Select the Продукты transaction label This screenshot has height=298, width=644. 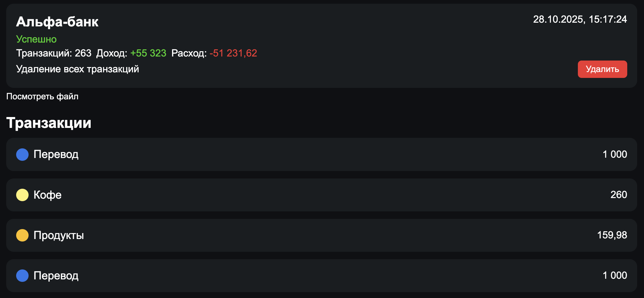tap(59, 235)
